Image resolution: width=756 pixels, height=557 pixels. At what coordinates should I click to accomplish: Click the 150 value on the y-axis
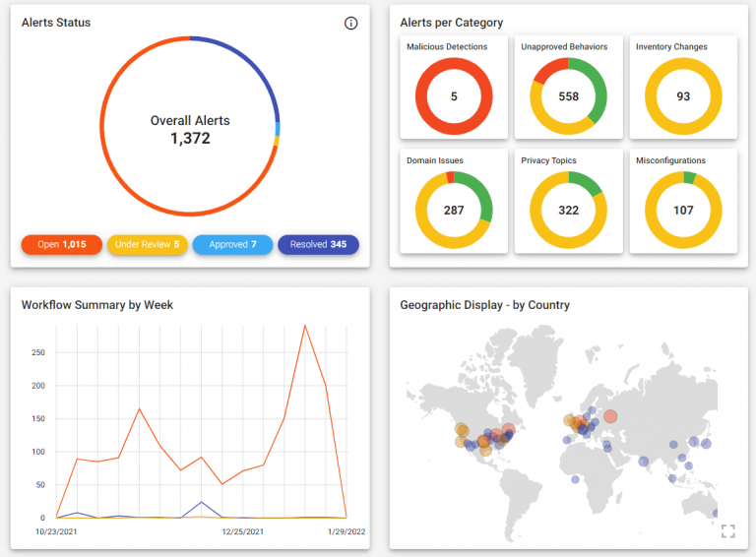click(x=38, y=418)
